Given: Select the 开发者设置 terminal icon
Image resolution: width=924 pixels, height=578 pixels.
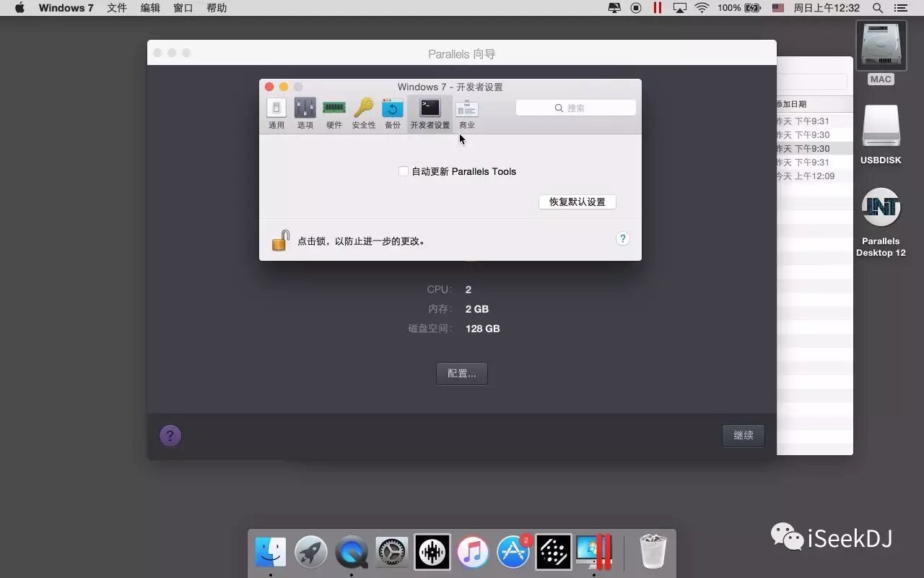Looking at the screenshot, I should point(430,108).
